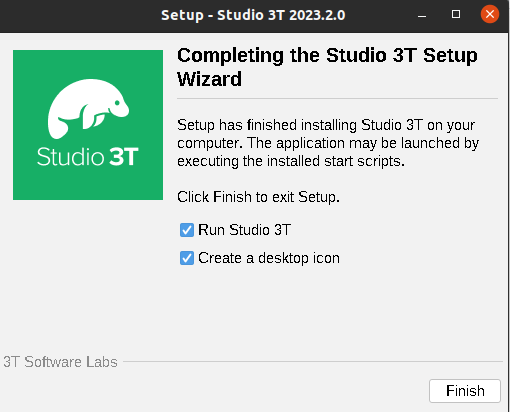Image resolution: width=510 pixels, height=412 pixels.
Task: Disable the Create a desktop icon checkbox
Action: [x=187, y=258]
